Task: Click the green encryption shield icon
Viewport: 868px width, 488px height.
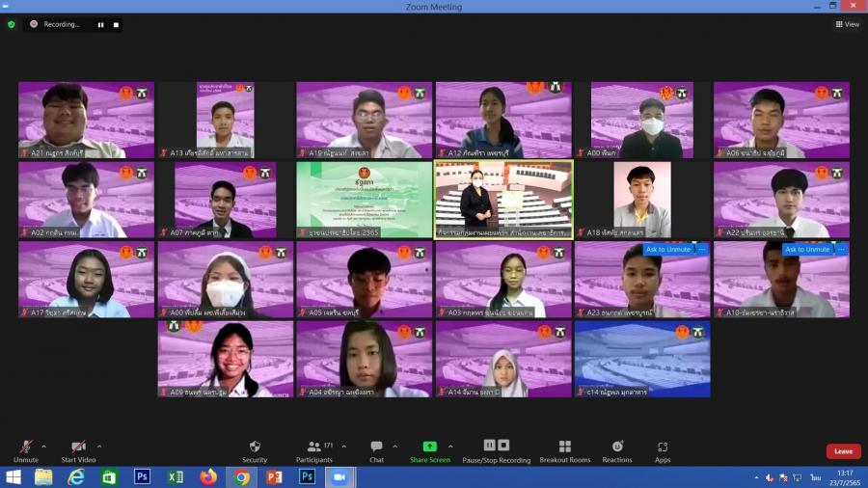Action: 12,24
